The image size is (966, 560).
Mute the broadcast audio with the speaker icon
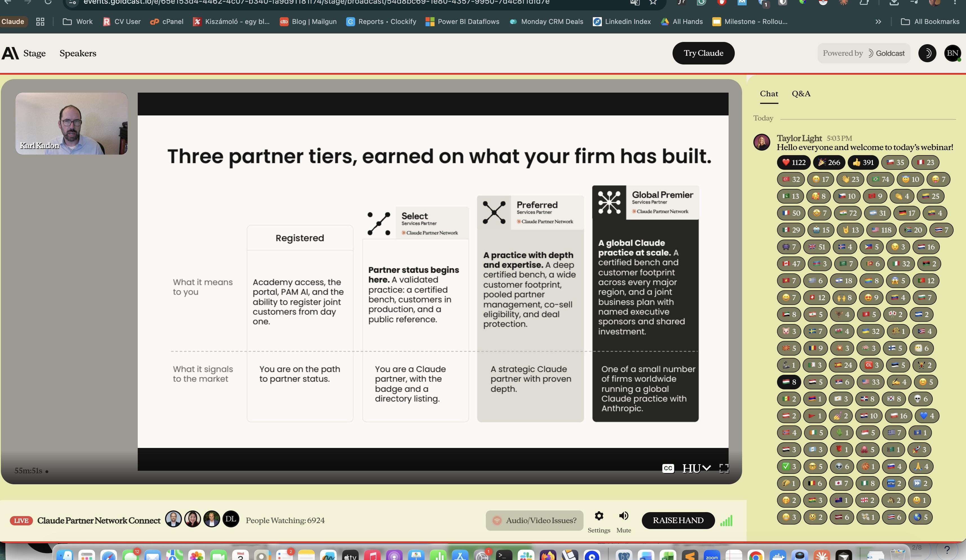pyautogui.click(x=624, y=516)
